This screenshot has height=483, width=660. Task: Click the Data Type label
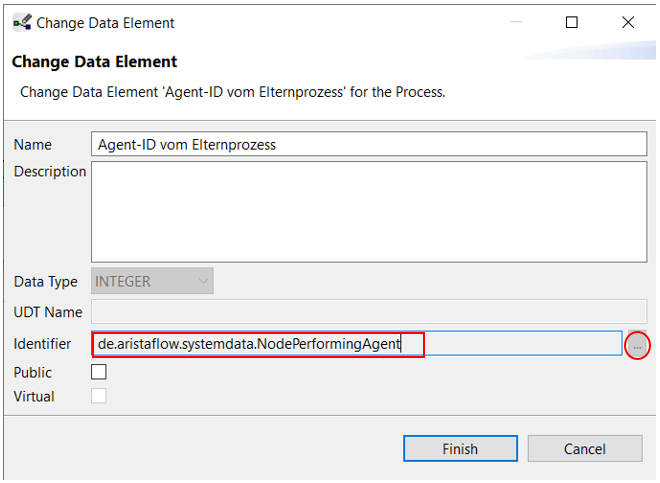pos(46,281)
